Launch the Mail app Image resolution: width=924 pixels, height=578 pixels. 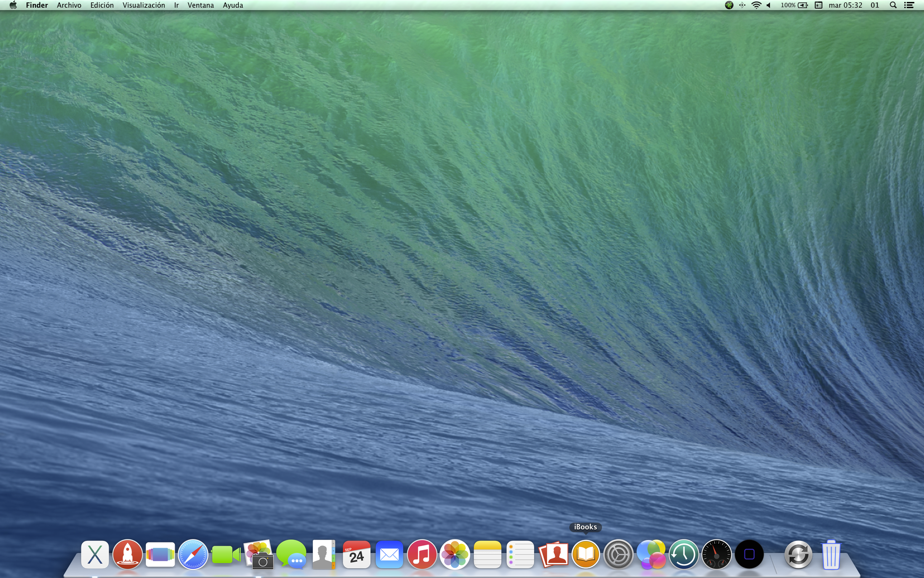tap(389, 554)
